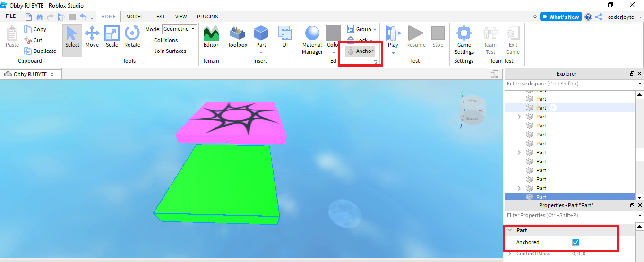Viewport: 644px width, 262px height.
Task: Switch to the VIEW tab
Action: pyautogui.click(x=181, y=17)
